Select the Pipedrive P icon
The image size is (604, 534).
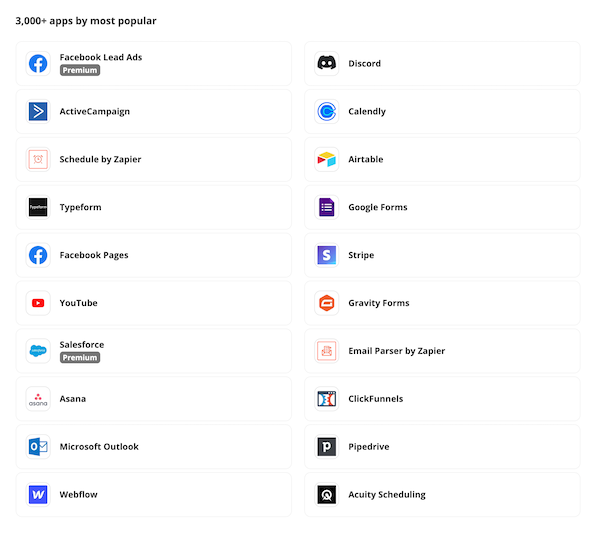[326, 447]
